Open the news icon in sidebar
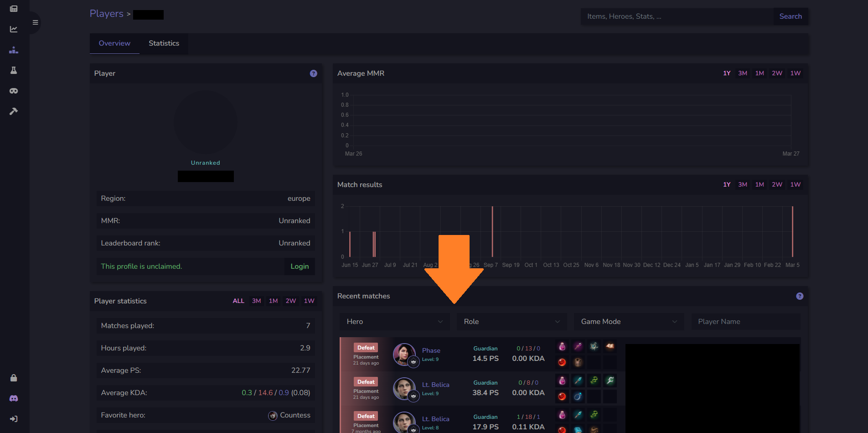 point(14,9)
